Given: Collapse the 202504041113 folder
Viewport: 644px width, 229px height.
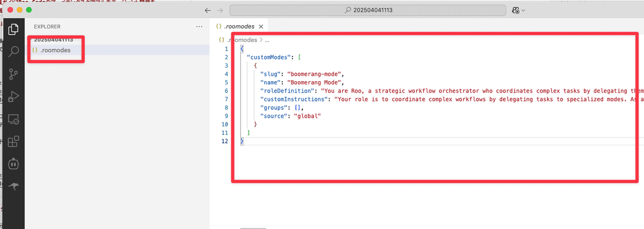Looking at the screenshot, I should pyautogui.click(x=53, y=40).
